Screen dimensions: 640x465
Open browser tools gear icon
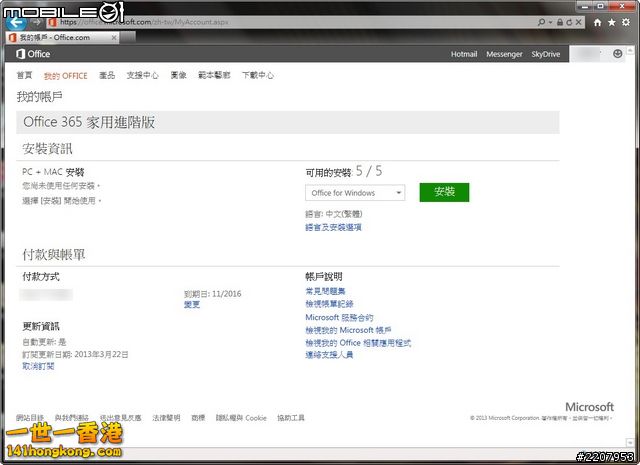[x=625, y=21]
